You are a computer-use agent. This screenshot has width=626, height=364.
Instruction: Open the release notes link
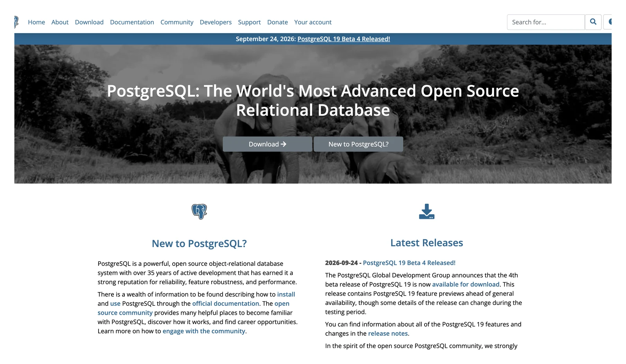tap(388, 334)
